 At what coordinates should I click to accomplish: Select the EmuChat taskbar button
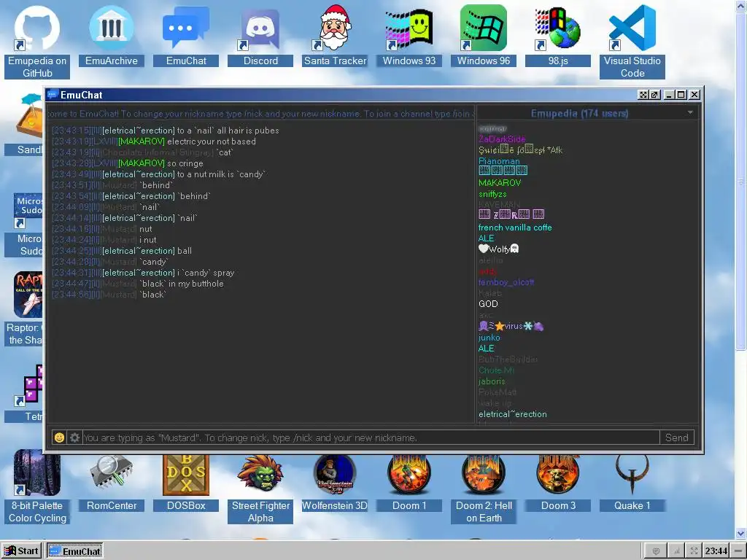(x=75, y=551)
